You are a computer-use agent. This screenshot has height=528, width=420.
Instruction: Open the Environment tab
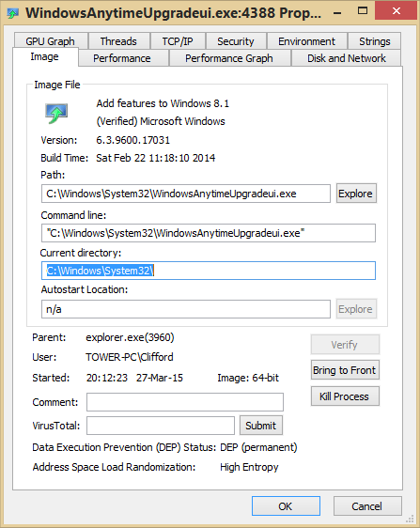point(306,41)
